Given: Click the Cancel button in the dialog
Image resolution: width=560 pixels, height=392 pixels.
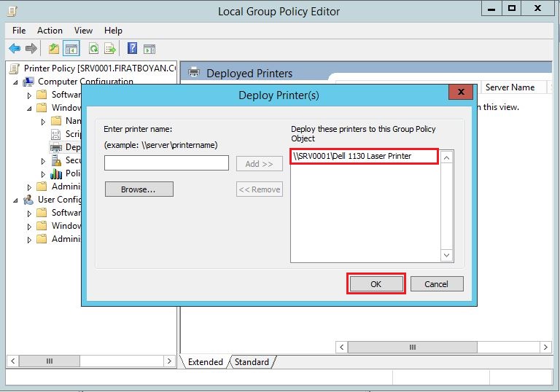Looking at the screenshot, I should [x=436, y=284].
